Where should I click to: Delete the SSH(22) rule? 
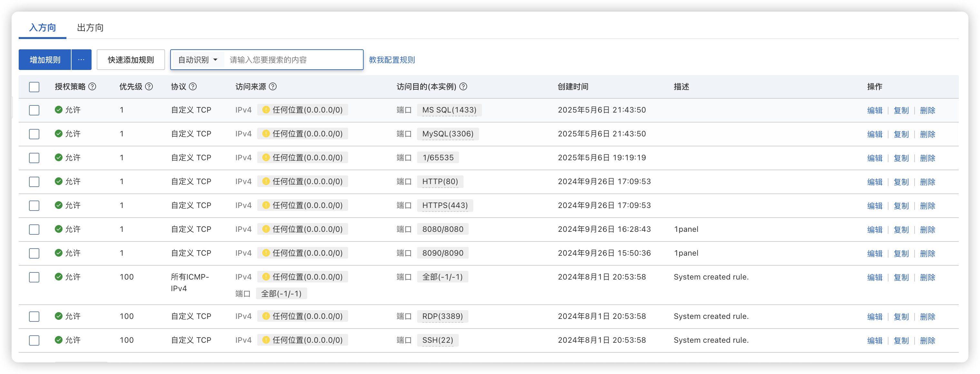click(927, 341)
